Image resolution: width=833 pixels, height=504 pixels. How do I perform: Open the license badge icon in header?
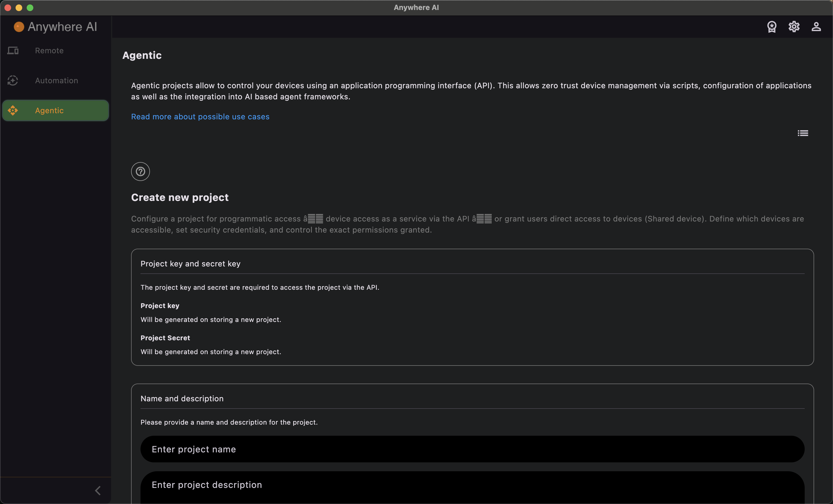tap(772, 27)
